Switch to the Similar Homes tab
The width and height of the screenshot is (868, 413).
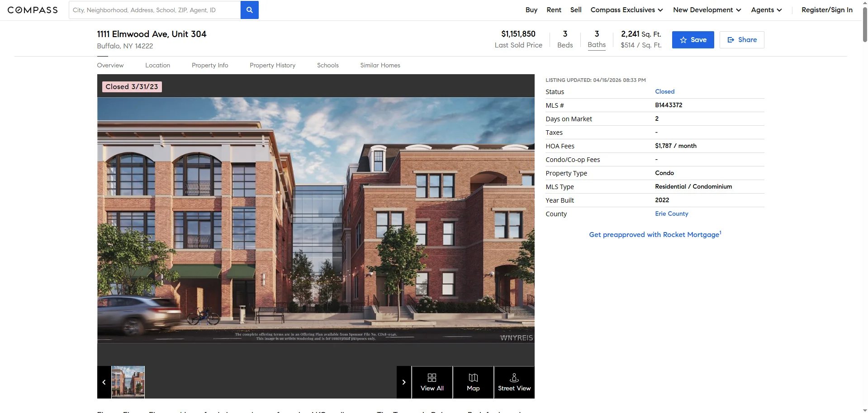[x=380, y=65]
